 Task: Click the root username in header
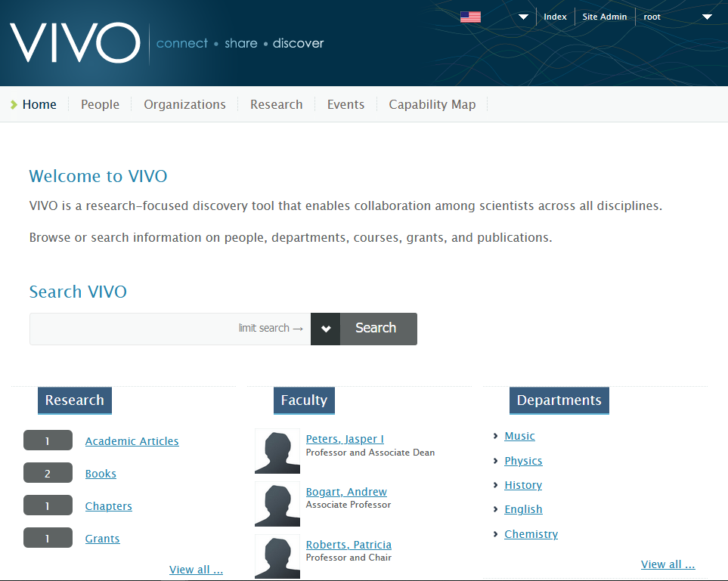click(x=652, y=17)
